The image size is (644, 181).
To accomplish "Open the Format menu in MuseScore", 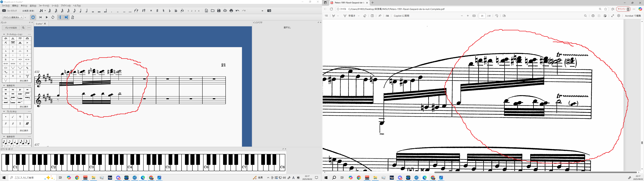I will coord(44,6).
